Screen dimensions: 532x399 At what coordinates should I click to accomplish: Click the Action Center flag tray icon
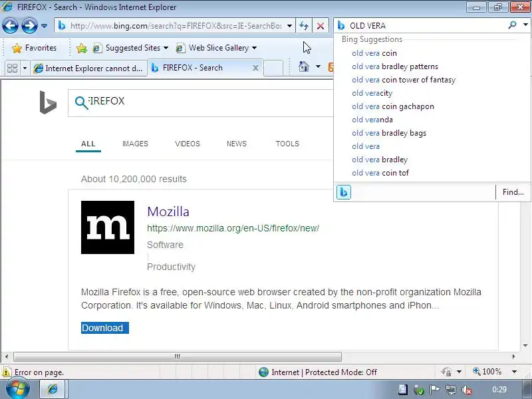[435, 390]
